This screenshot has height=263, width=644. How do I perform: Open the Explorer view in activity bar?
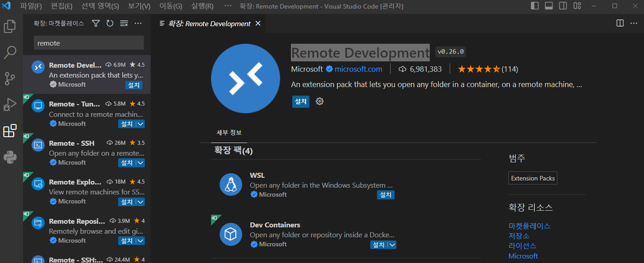[10, 27]
